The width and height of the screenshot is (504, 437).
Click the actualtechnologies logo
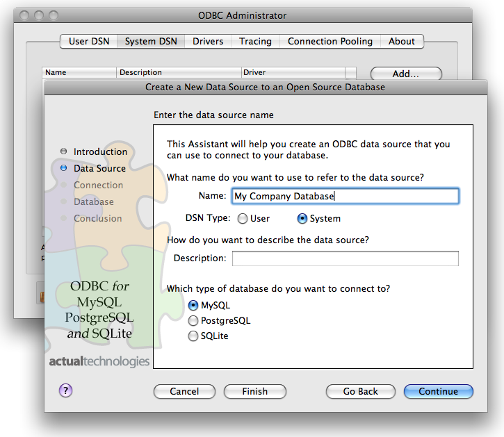pos(99,361)
